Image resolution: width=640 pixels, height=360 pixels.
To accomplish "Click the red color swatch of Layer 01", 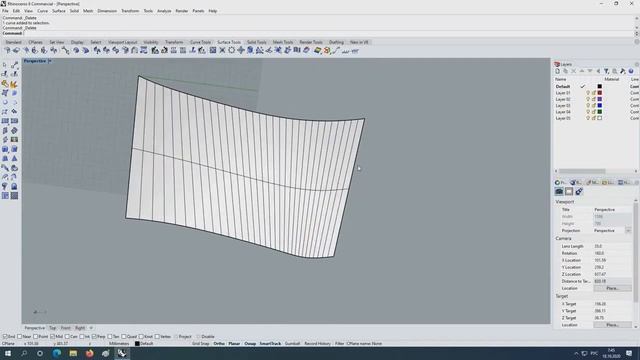I will pos(600,93).
